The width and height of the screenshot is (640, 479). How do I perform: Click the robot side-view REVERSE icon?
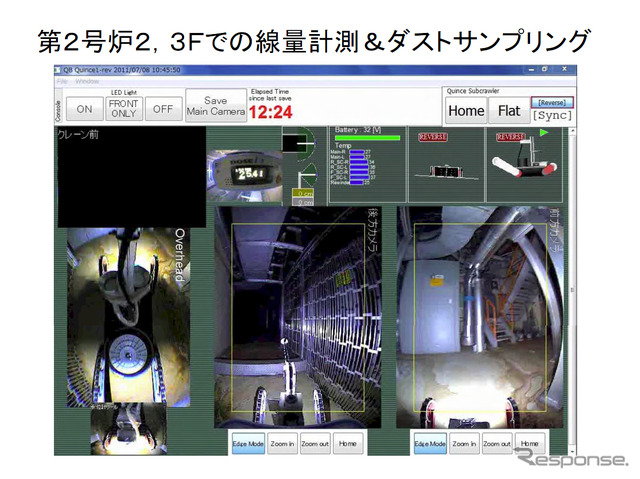point(446,165)
